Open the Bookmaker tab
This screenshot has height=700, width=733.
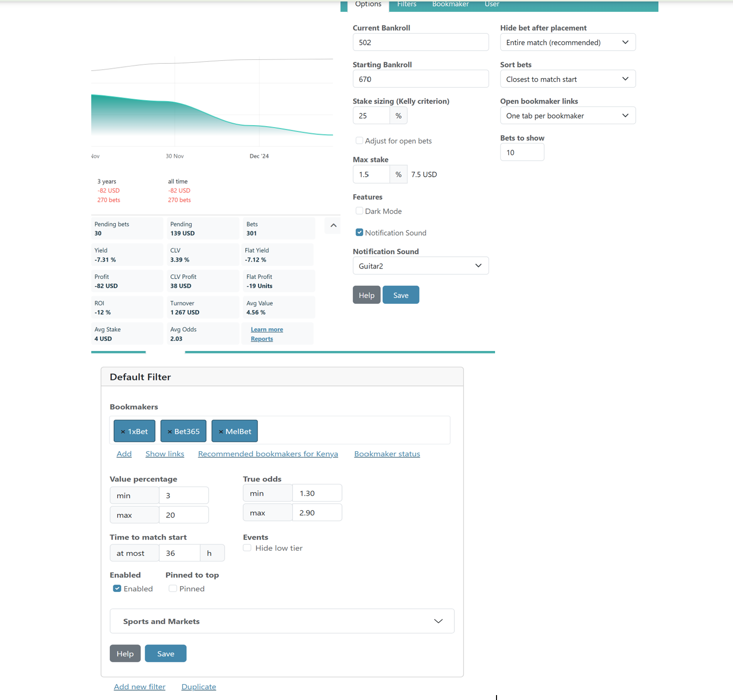click(x=450, y=4)
